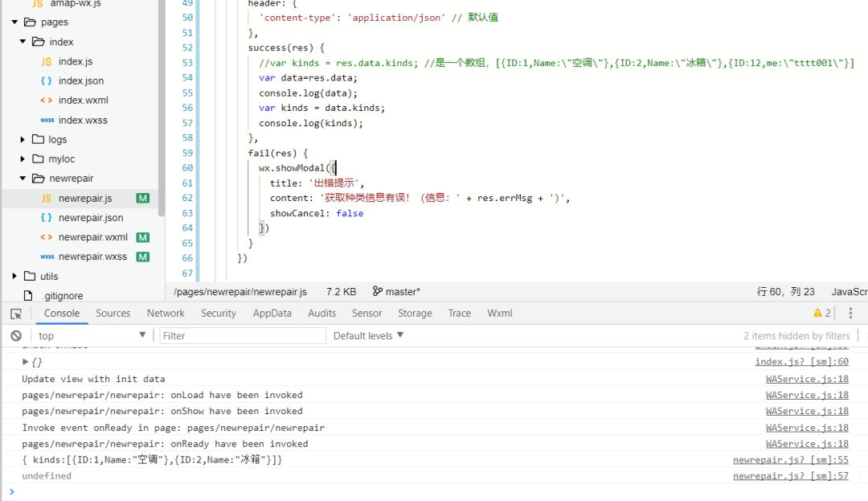
Task: Click line number 60 in the gutter
Action: pyautogui.click(x=187, y=168)
